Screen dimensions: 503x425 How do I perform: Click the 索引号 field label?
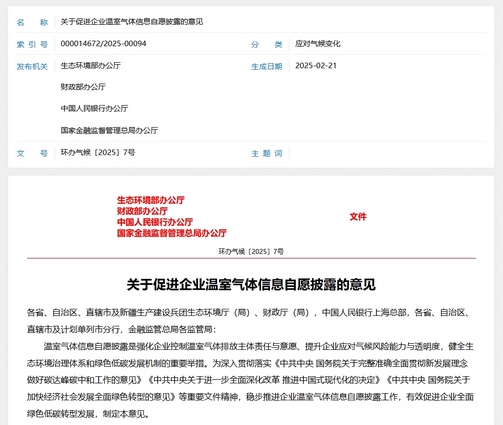32,44
